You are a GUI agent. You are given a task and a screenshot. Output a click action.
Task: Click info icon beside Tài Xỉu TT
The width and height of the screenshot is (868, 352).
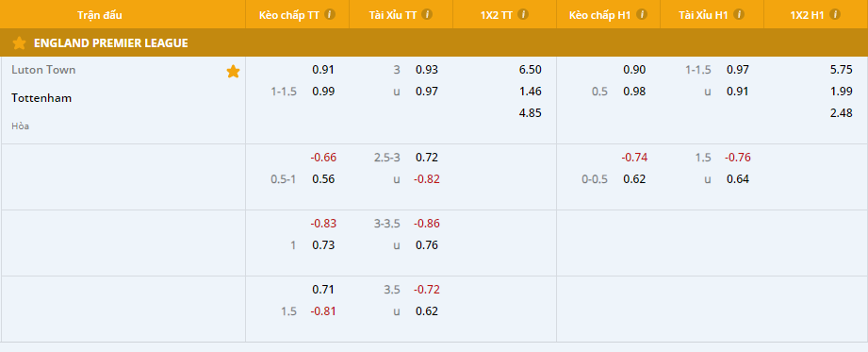coord(427,14)
